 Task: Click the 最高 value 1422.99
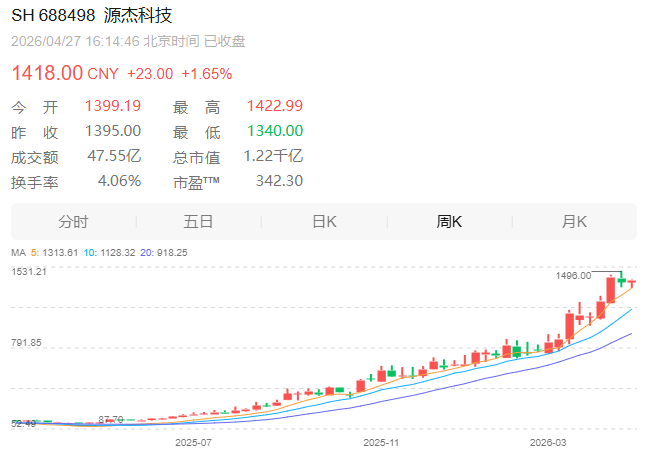tap(275, 106)
